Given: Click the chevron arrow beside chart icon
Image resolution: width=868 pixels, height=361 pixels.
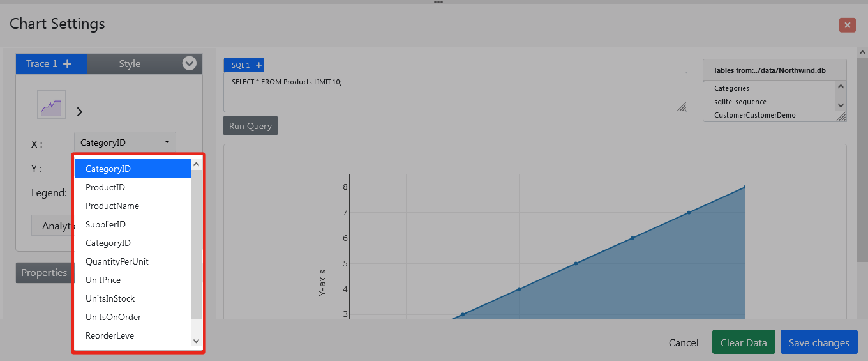Looking at the screenshot, I should [80, 112].
